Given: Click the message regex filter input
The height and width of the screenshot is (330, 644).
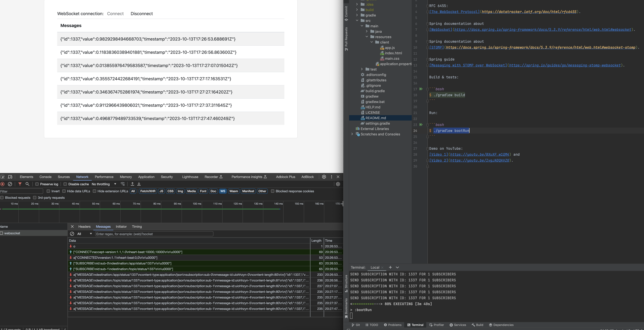Looking at the screenshot, I should tap(154, 234).
